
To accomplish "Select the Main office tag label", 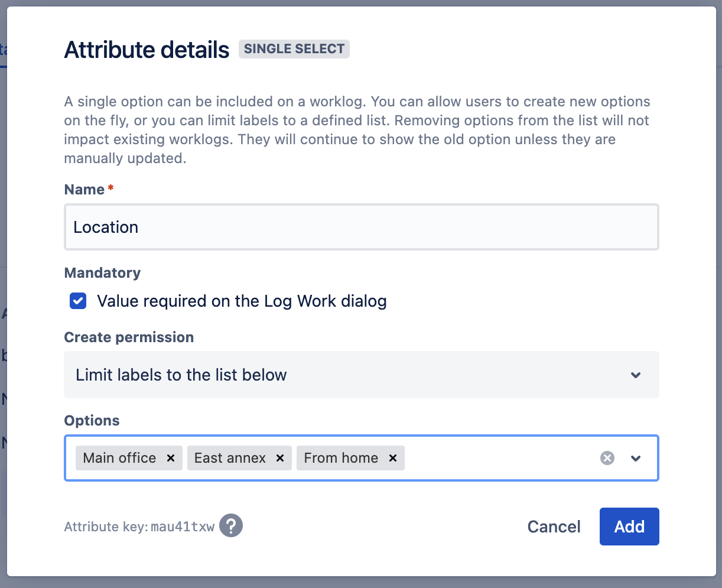I will (x=120, y=459).
